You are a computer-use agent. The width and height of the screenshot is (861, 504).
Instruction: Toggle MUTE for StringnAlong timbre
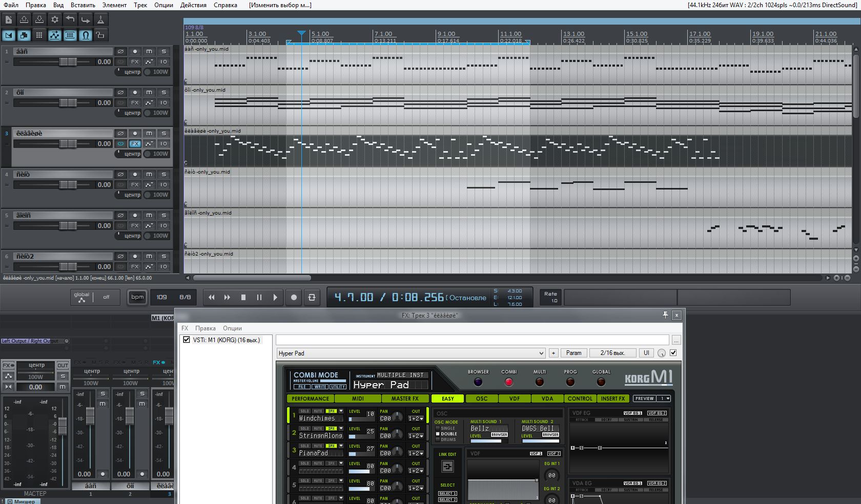[x=318, y=429]
